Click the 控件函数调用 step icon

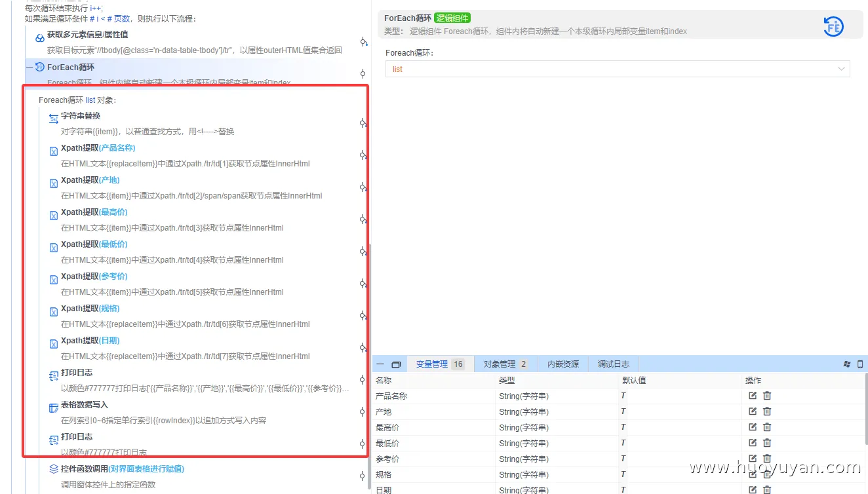(x=54, y=469)
